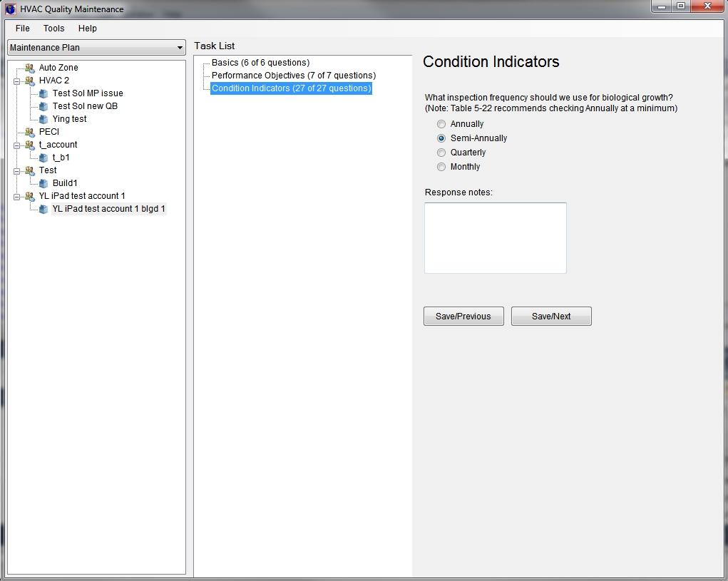
Task: Select the Semi-Annually radio button
Action: pyautogui.click(x=441, y=138)
